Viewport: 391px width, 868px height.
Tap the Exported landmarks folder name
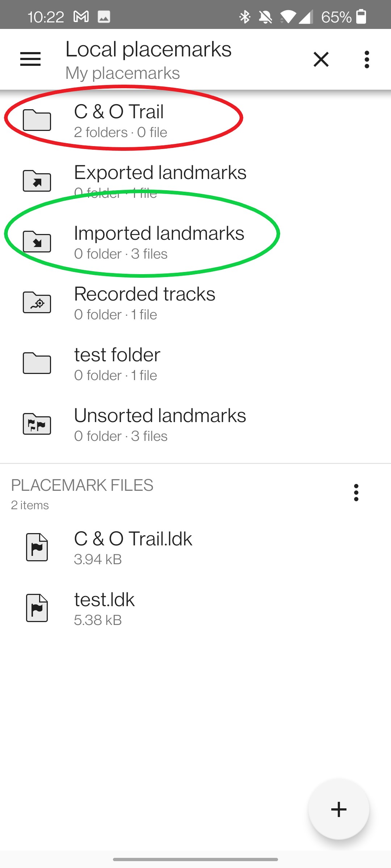(x=160, y=173)
